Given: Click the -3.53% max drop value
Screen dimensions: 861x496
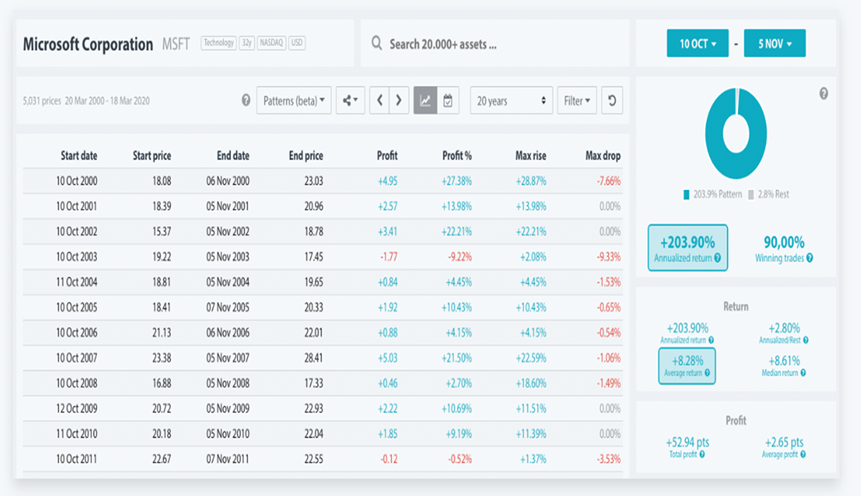Looking at the screenshot, I should click(x=608, y=459).
